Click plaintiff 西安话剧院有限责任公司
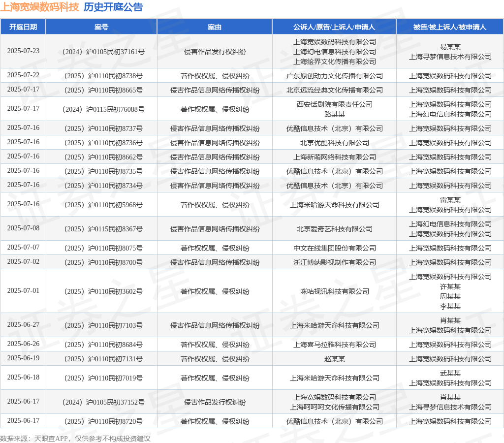Screen dimensions: 504x443 pos(334,104)
